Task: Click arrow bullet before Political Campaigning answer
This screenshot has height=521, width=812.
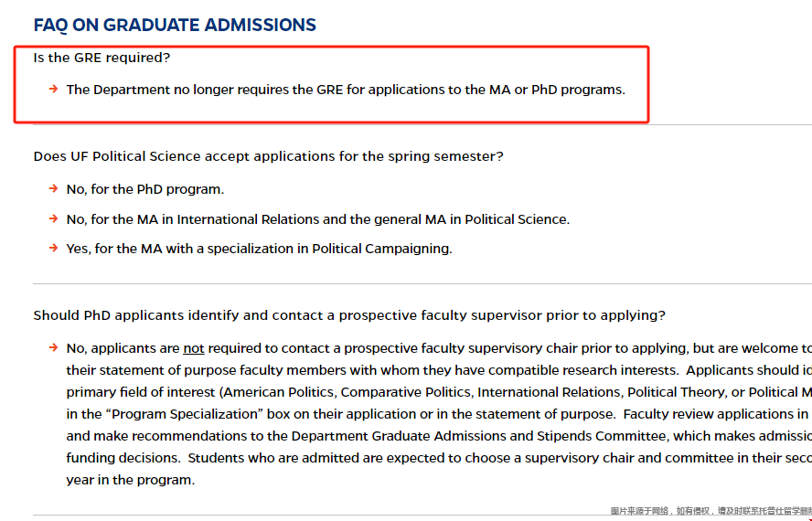Action: point(53,248)
